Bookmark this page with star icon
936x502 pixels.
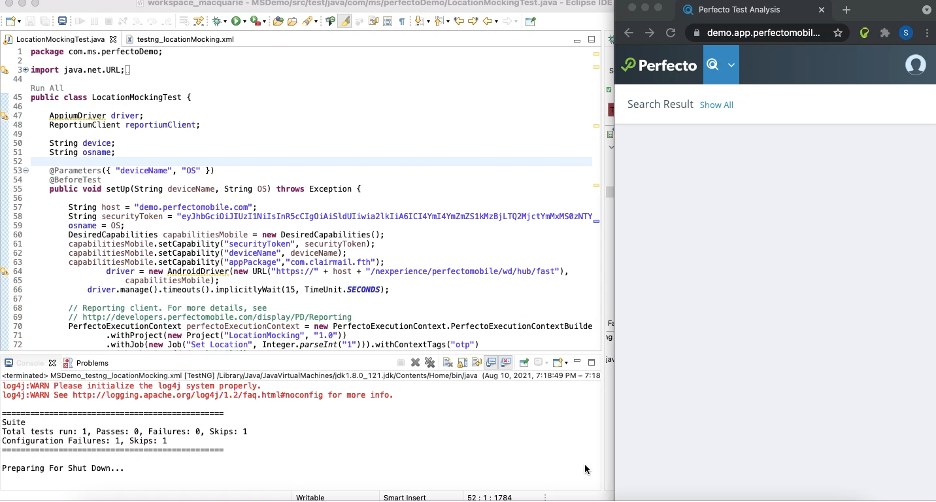click(x=838, y=33)
